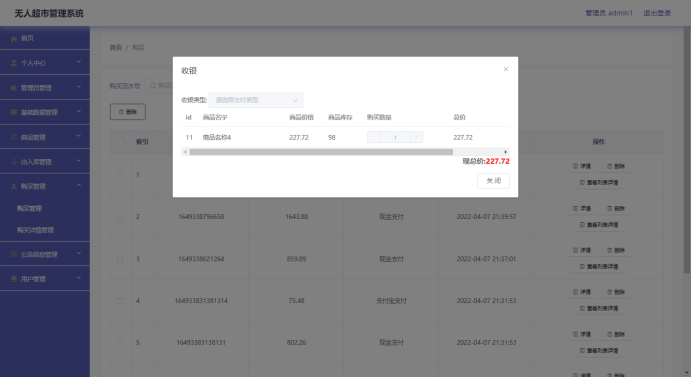The height and width of the screenshot is (377, 692).
Task: Click the 商品名称4 cell in dialog
Action: click(x=217, y=137)
